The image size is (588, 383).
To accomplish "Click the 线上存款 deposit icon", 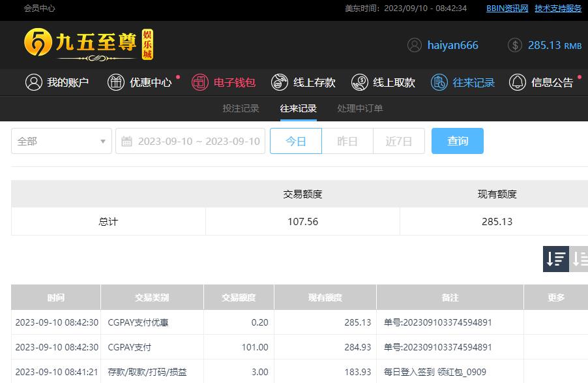I will coord(280,82).
